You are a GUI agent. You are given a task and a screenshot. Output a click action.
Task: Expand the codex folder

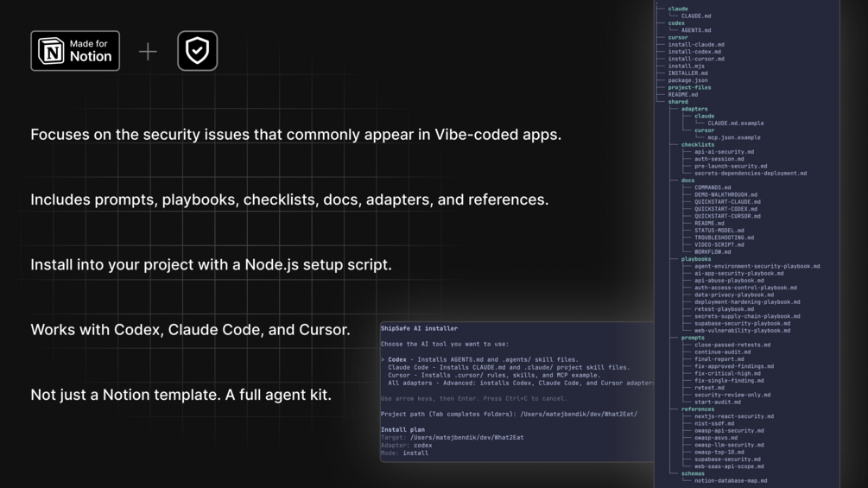tap(676, 23)
